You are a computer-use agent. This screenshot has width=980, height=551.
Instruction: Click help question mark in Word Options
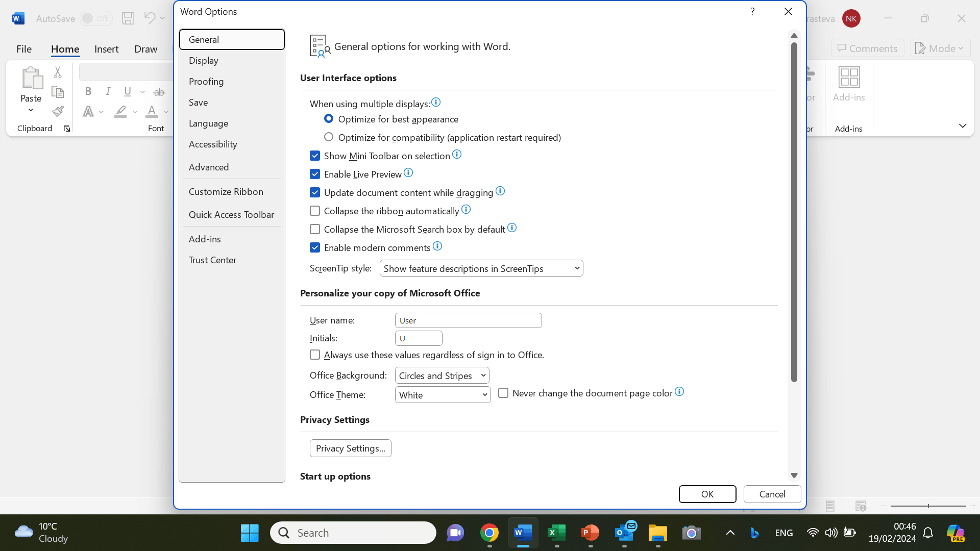pos(752,12)
